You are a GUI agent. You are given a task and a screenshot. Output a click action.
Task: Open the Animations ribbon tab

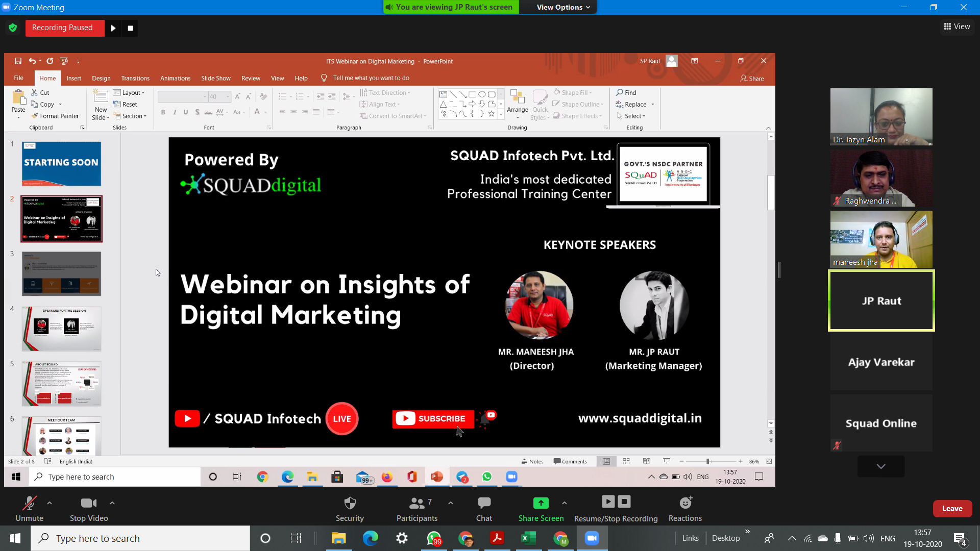[x=175, y=78]
